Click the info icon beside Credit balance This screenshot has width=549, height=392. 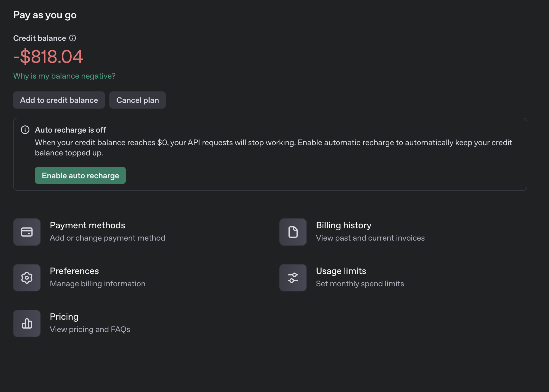click(x=73, y=38)
